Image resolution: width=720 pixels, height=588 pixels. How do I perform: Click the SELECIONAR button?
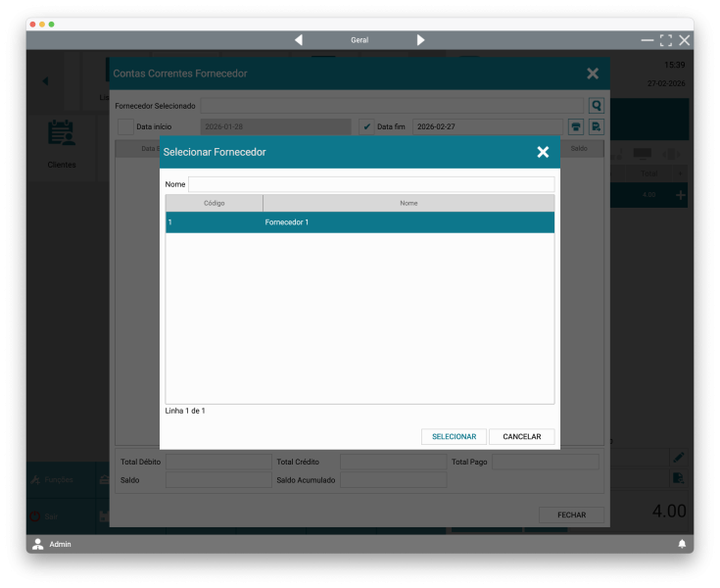(x=454, y=437)
